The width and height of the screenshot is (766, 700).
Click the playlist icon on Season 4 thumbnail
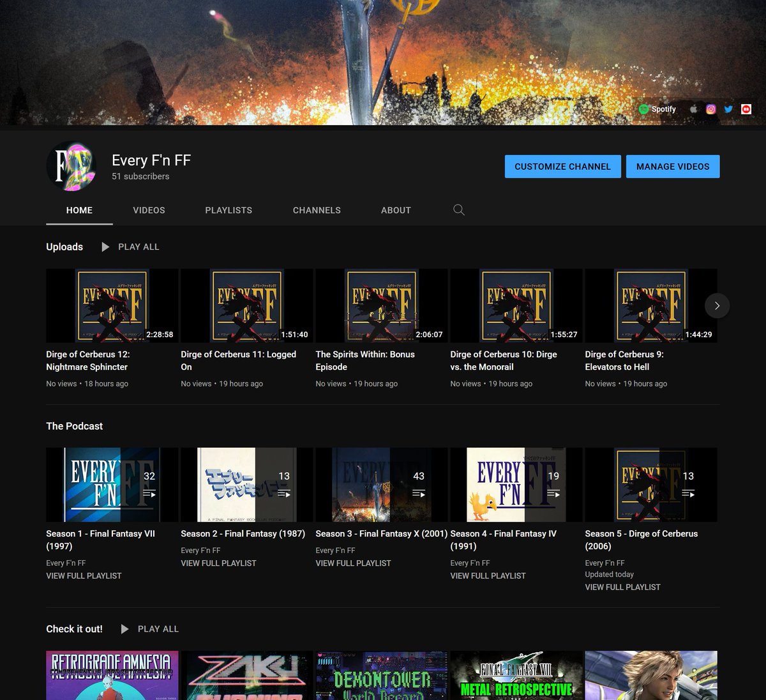pos(553,494)
